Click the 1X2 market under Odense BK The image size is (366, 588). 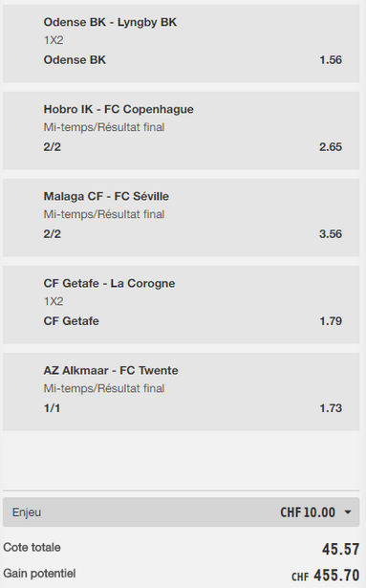point(54,40)
